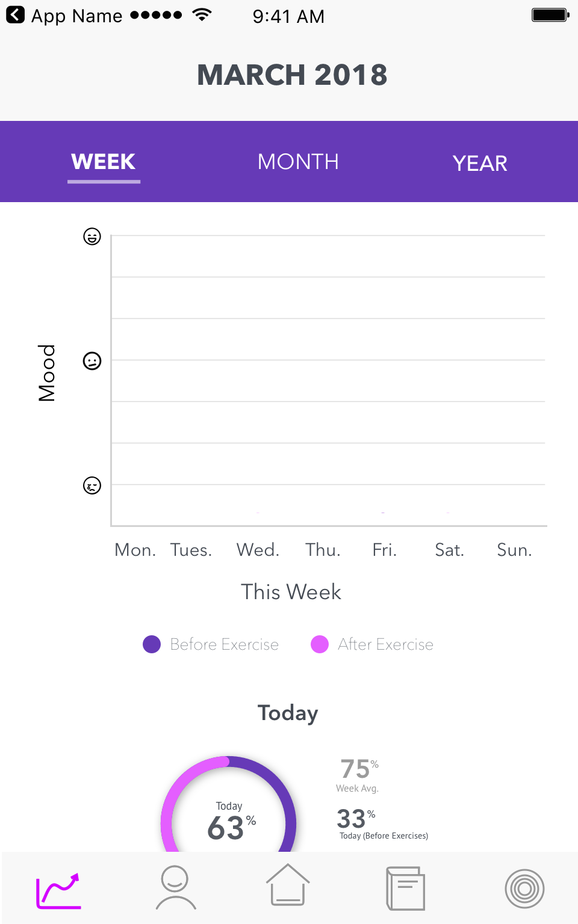Select the Wed. day label on chart
This screenshot has width=578, height=924.
point(258,550)
